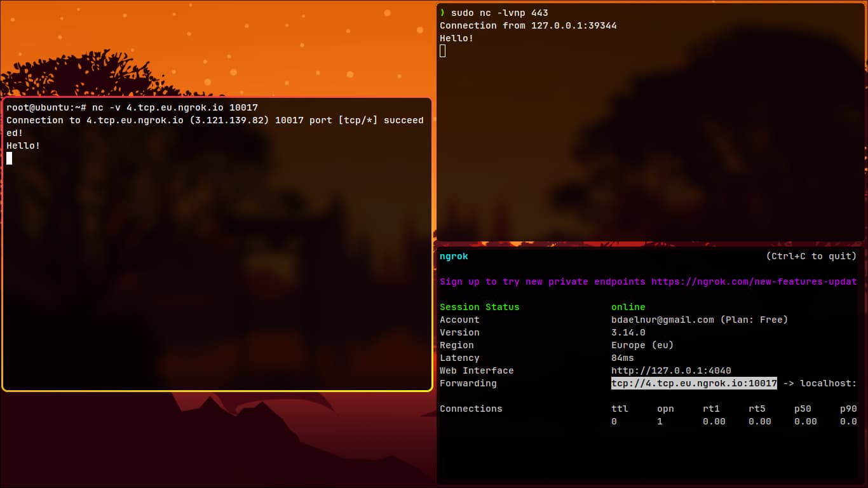Click the 'opn' column header in Connections
The image size is (868, 488).
coord(665,409)
